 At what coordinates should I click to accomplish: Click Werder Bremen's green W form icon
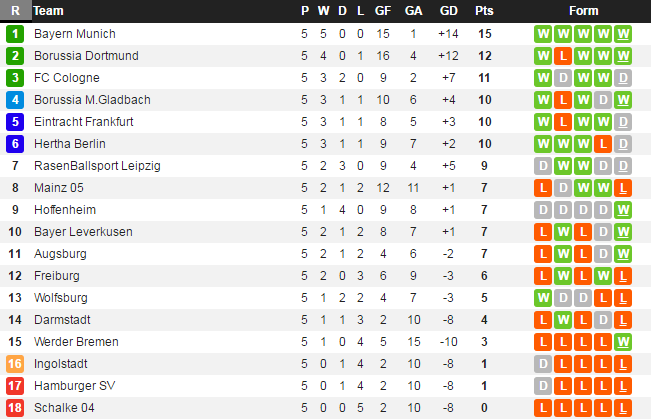pyautogui.click(x=623, y=342)
